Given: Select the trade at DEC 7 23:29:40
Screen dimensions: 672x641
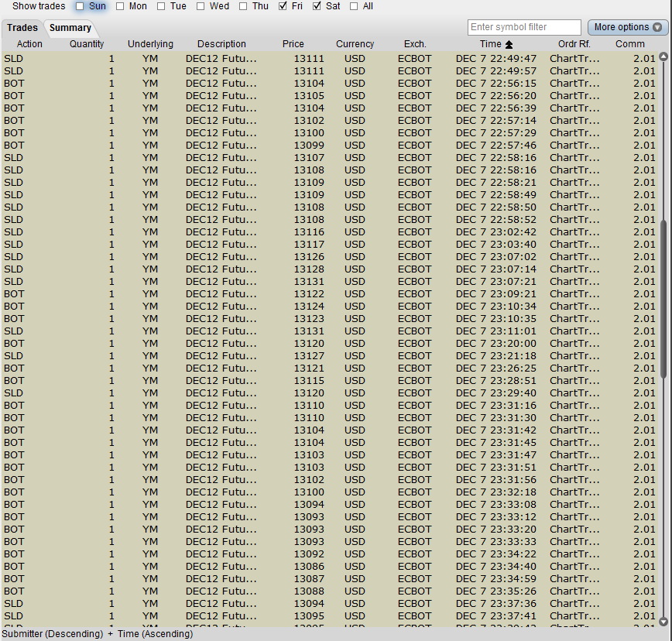Looking at the screenshot, I should click(x=330, y=393).
